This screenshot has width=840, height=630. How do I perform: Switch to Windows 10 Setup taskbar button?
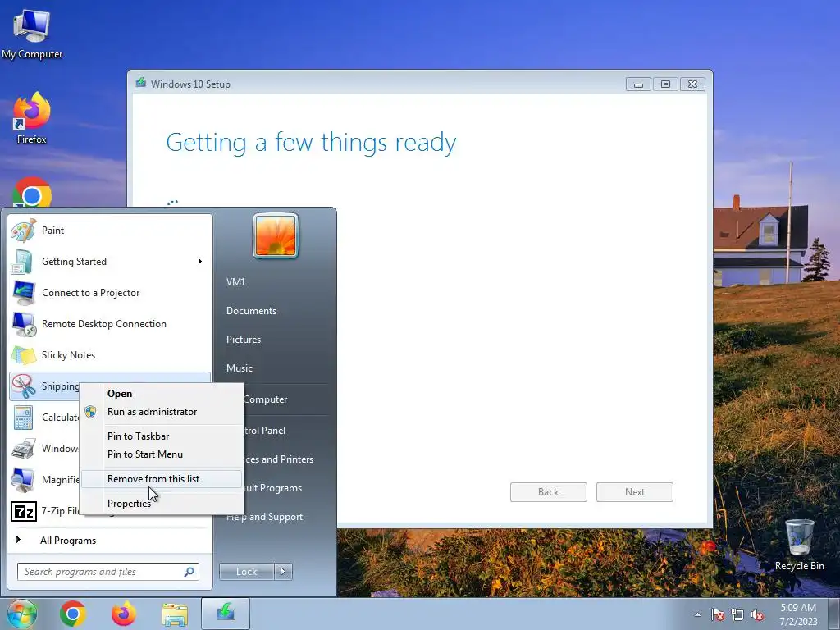226,614
